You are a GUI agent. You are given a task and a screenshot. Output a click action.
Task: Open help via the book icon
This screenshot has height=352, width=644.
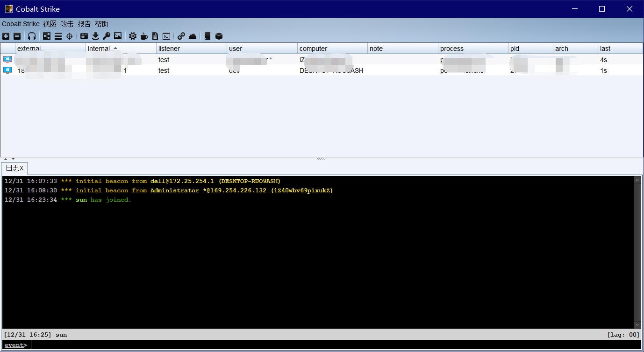point(208,36)
